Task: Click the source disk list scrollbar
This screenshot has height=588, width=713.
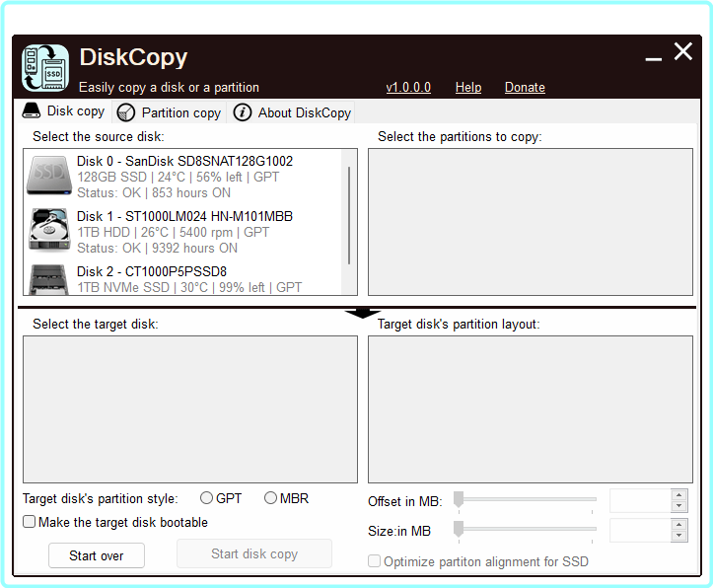Action: [349, 214]
